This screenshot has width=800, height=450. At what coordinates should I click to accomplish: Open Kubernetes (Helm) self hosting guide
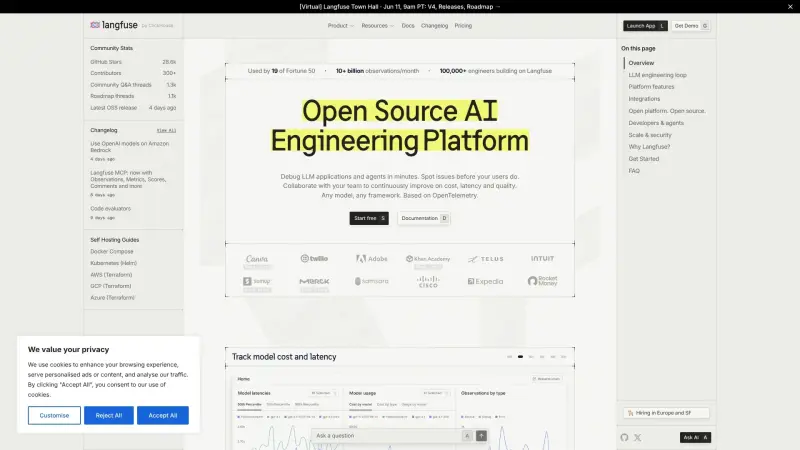(x=113, y=263)
